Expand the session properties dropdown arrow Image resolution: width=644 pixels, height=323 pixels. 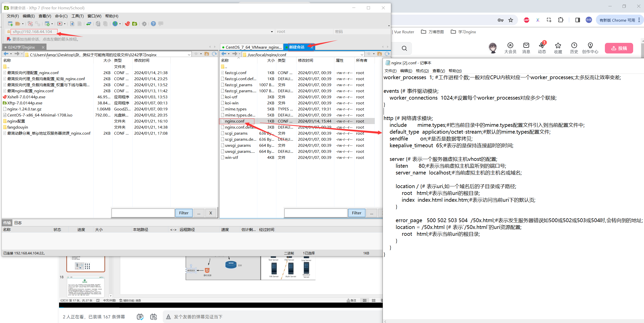coord(52,24)
